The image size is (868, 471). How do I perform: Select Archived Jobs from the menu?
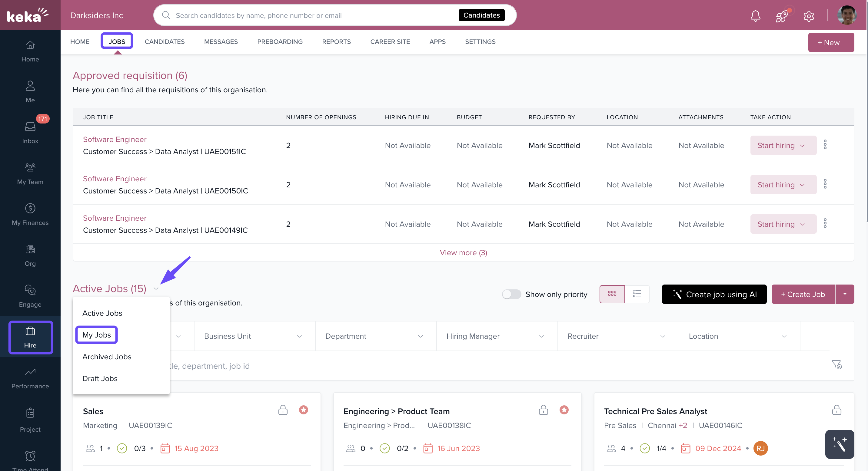point(107,357)
